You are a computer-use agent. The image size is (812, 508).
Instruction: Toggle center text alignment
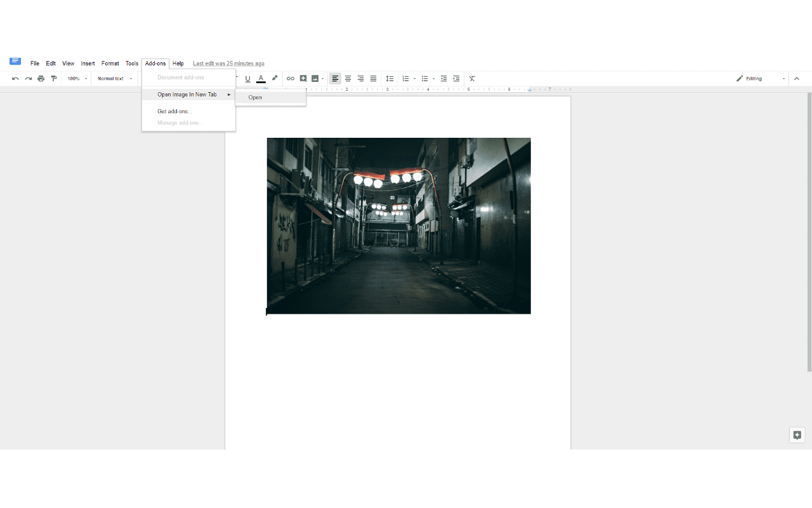pos(348,78)
